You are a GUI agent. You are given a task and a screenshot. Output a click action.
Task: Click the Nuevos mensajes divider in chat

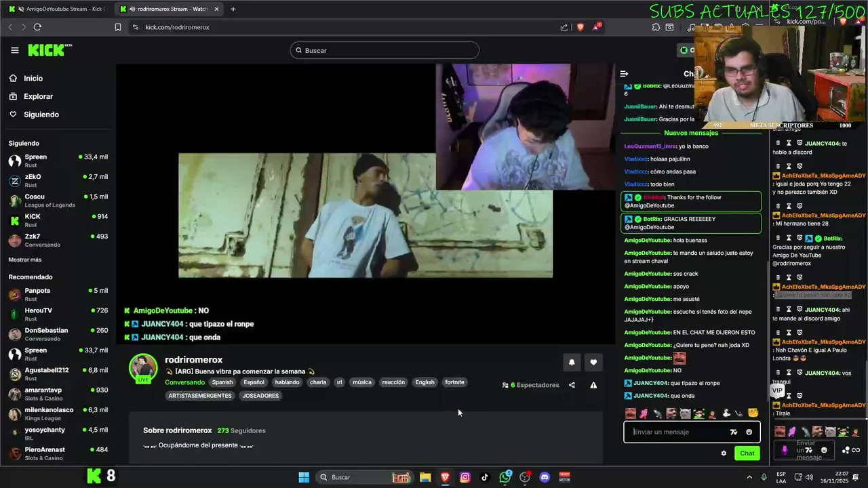coord(691,134)
